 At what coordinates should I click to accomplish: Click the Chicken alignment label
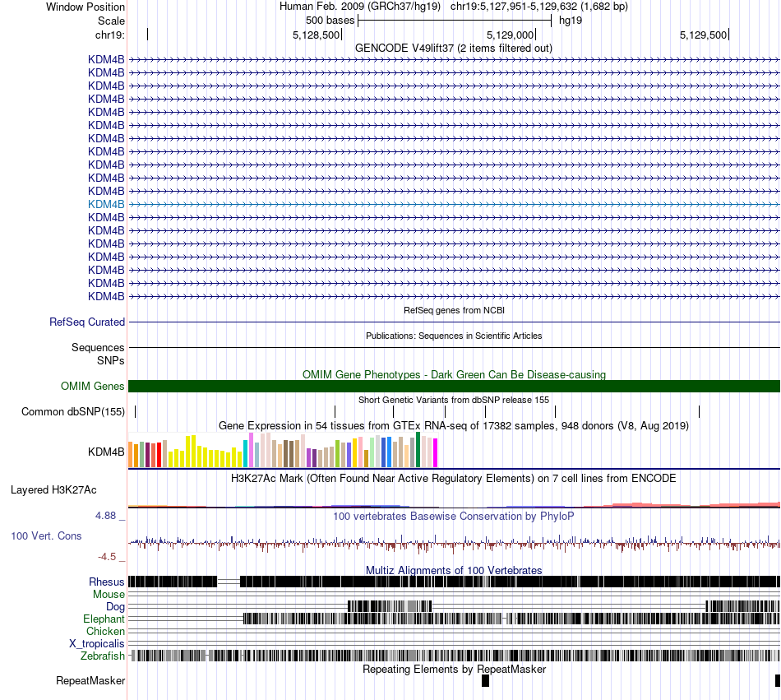[x=105, y=631]
